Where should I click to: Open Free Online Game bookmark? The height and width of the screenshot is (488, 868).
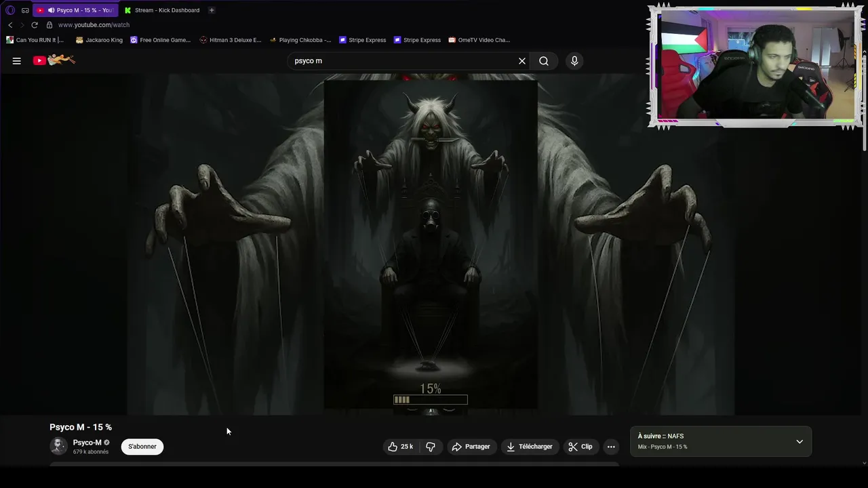coord(160,40)
